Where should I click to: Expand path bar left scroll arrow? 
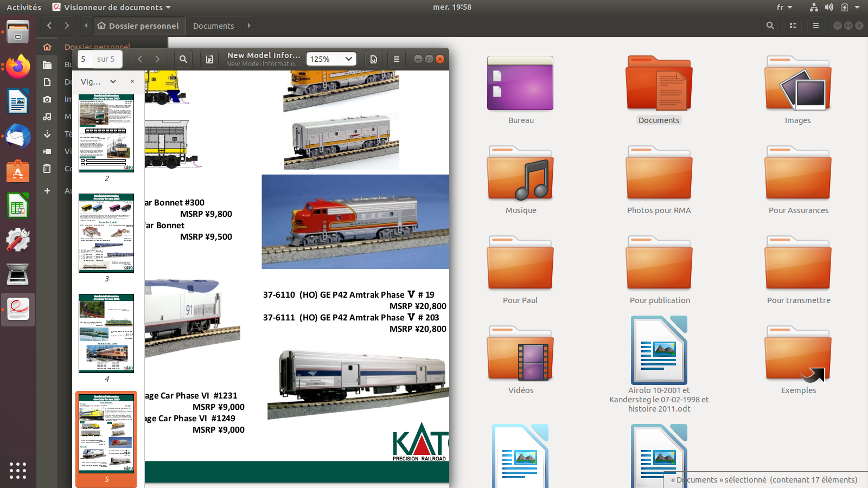point(86,25)
